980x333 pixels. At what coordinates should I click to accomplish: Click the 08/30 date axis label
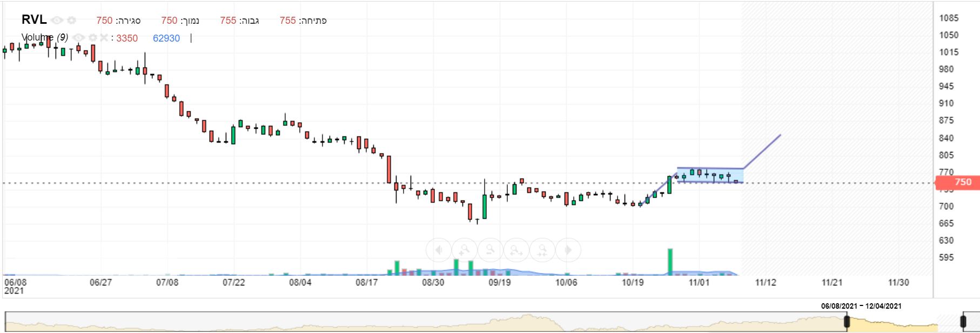coord(433,282)
